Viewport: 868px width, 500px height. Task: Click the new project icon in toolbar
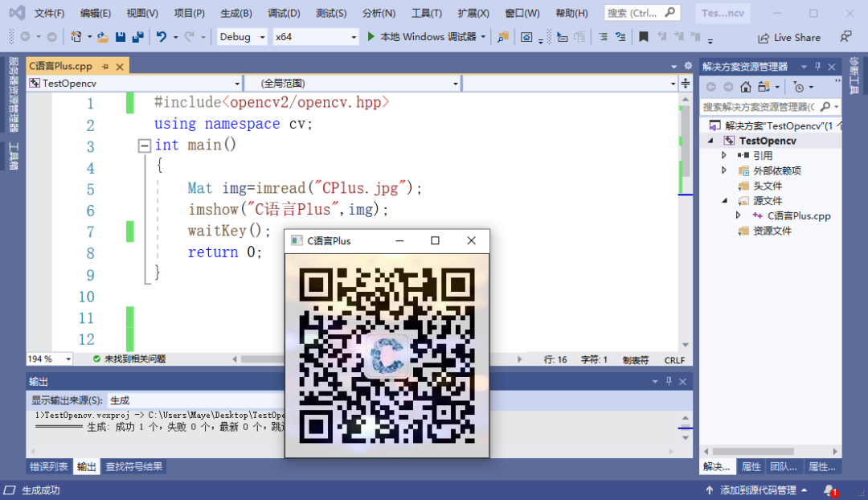[76, 37]
